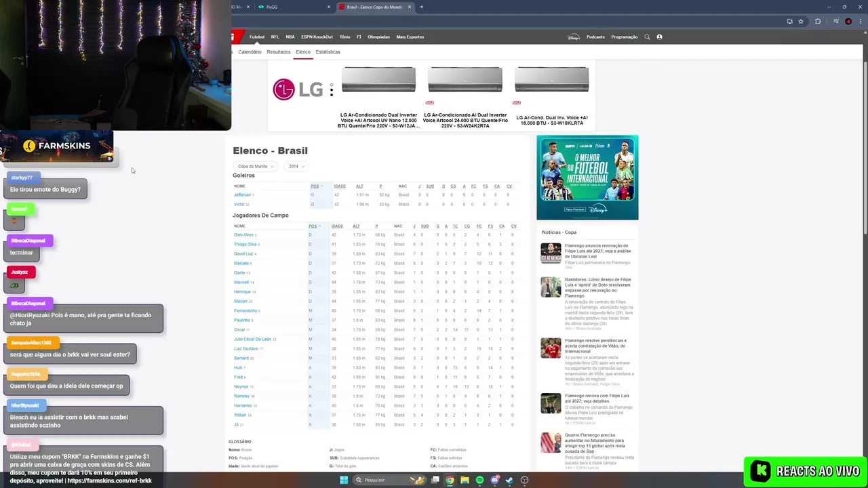Open the Chrome three-dot menu
Screen dimensions: 868x488
point(860,21)
